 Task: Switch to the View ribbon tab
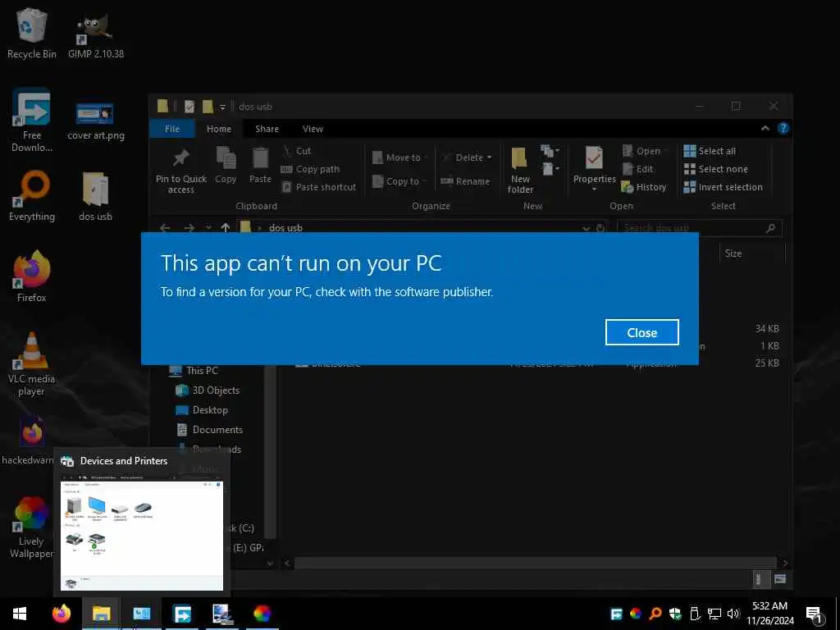click(313, 129)
